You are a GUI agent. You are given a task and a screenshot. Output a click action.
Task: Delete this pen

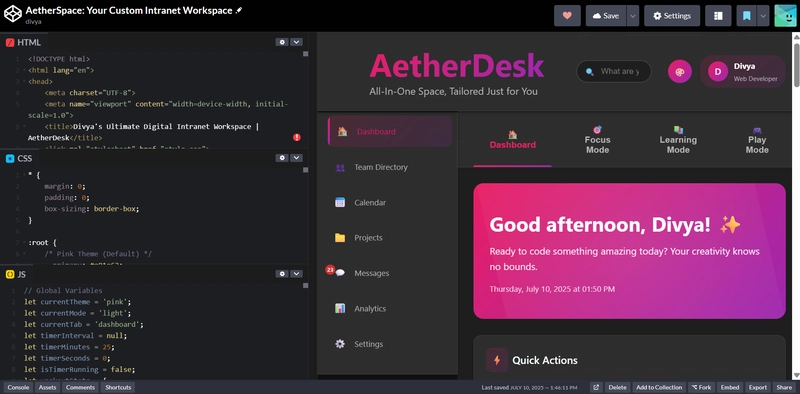pos(617,387)
